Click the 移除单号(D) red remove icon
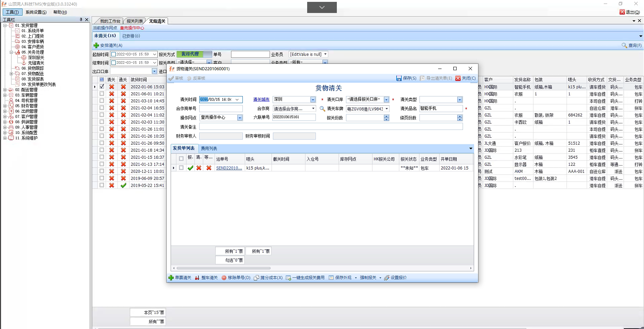 click(x=224, y=278)
